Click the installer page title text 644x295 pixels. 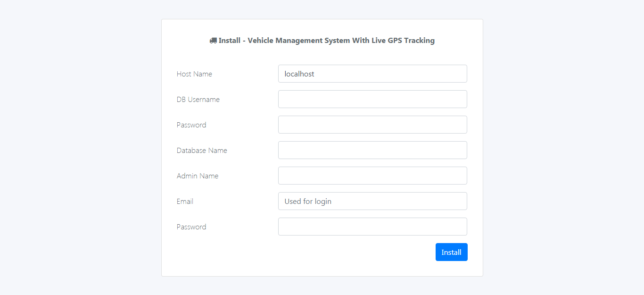pyautogui.click(x=326, y=40)
